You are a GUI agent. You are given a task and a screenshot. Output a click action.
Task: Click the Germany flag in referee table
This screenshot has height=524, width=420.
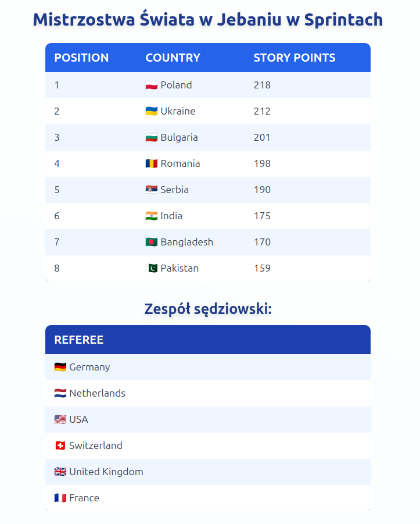coord(60,368)
